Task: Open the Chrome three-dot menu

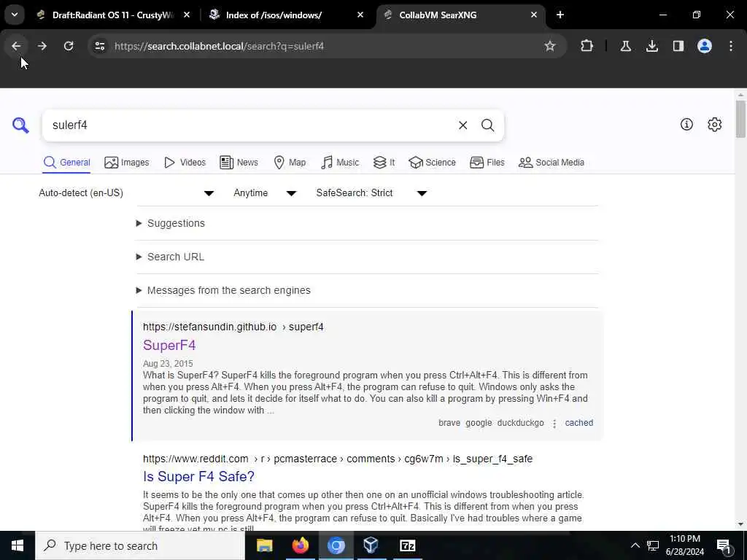Action: (731, 46)
